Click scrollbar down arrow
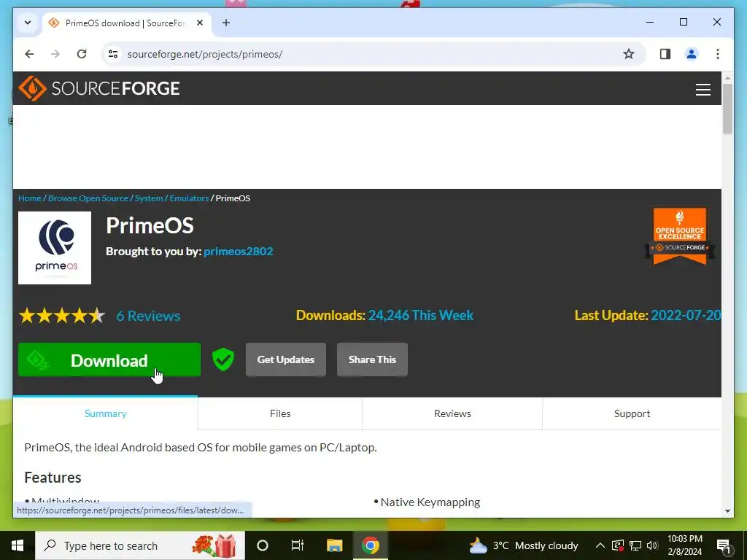Image resolution: width=747 pixels, height=560 pixels. point(727,511)
